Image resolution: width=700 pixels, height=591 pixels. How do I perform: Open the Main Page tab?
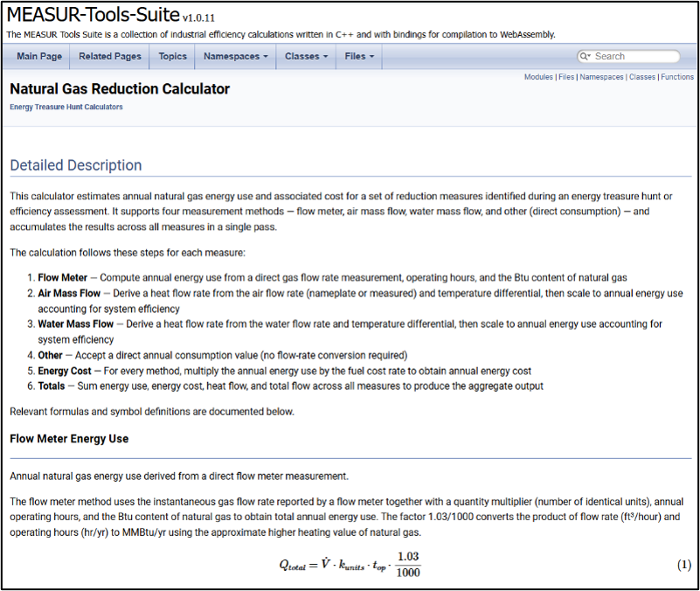tap(39, 56)
